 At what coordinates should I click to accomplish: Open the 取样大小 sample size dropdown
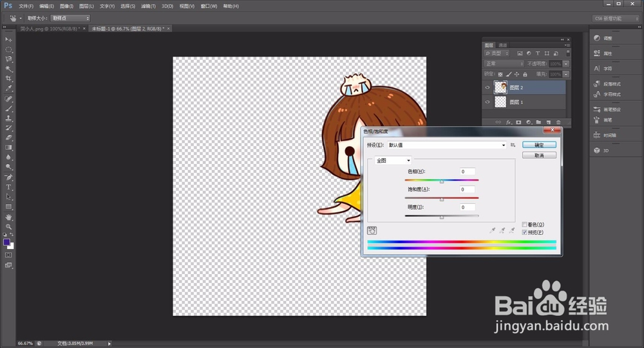(70, 18)
